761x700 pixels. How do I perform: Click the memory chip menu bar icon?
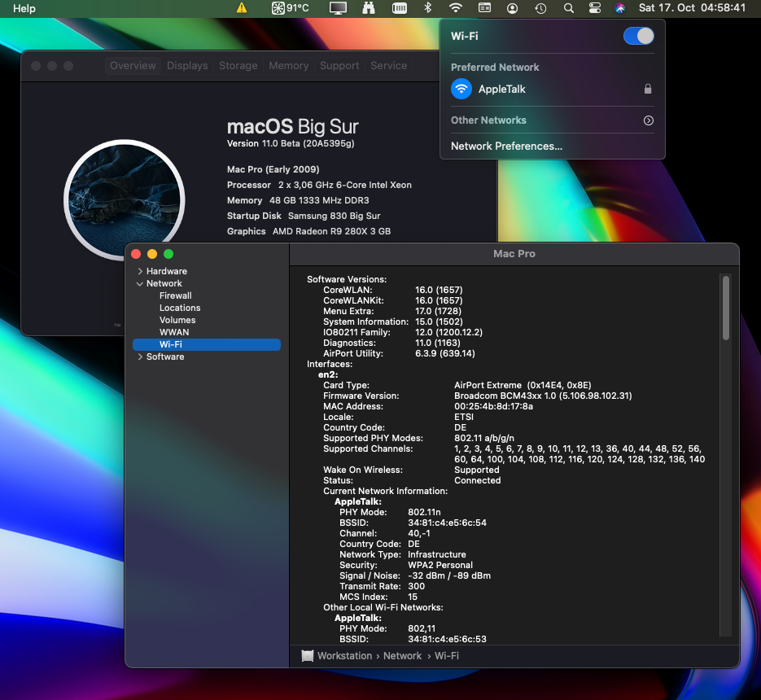(400, 8)
